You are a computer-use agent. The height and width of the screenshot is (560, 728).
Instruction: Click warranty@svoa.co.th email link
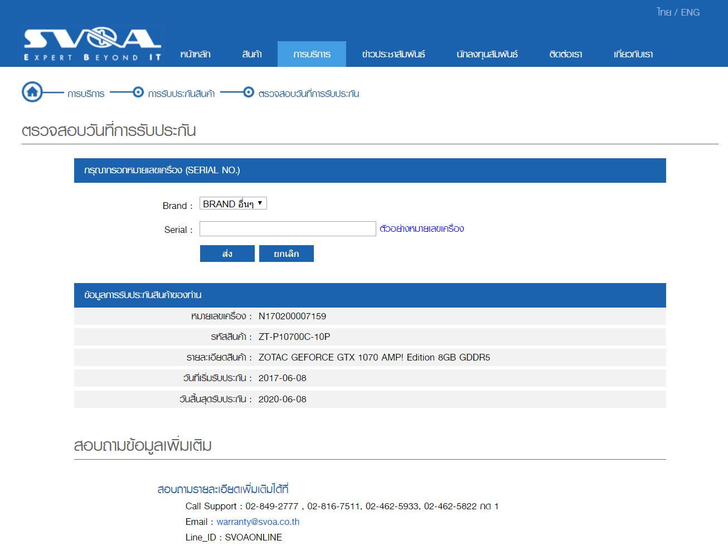258,522
